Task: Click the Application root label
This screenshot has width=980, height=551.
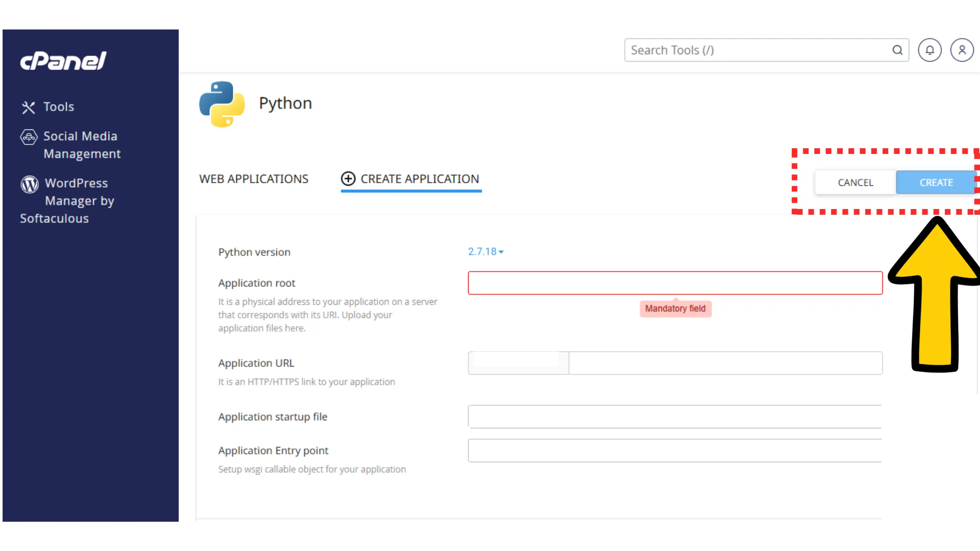Action: tap(257, 283)
